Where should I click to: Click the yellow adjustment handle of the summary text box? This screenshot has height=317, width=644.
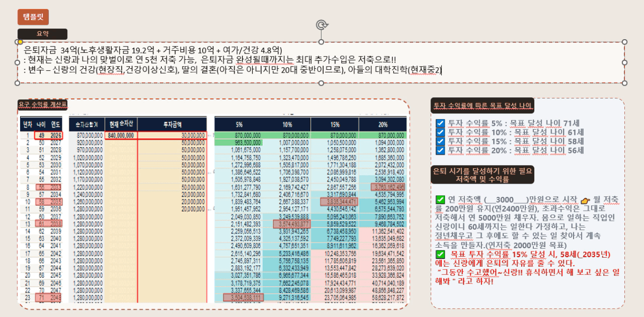click(20, 42)
